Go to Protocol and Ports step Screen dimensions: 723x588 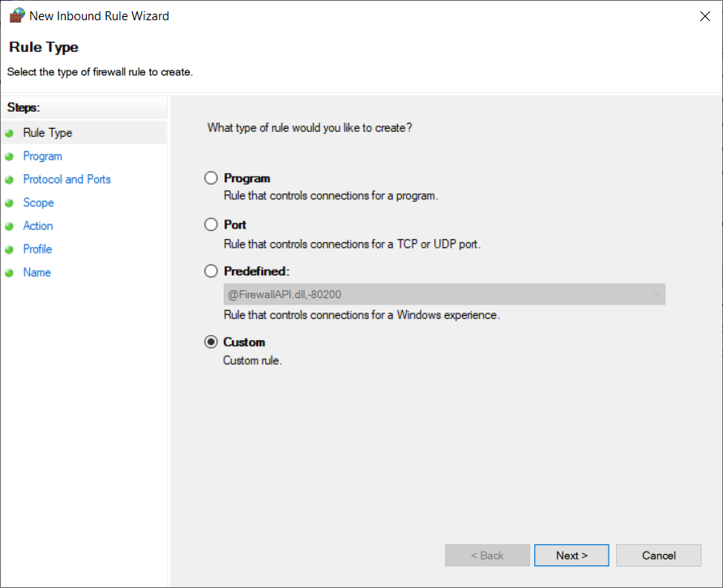[x=66, y=180]
